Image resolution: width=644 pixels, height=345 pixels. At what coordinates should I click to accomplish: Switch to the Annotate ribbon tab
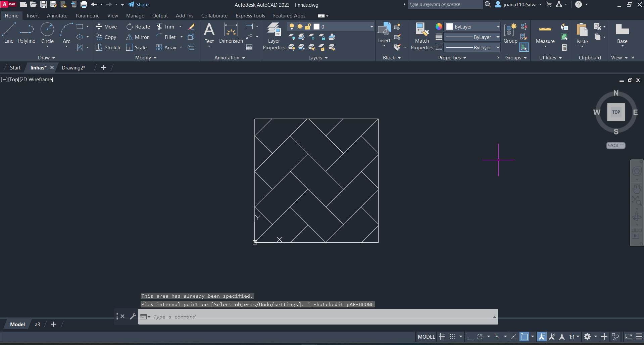coord(57,16)
